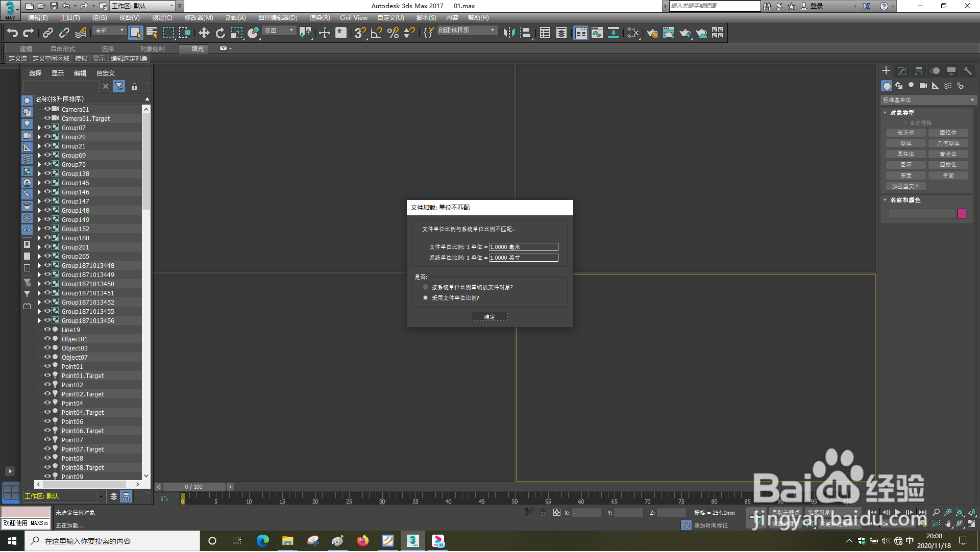Activate the Select Object tool
The width and height of the screenshot is (980, 552).
(135, 33)
